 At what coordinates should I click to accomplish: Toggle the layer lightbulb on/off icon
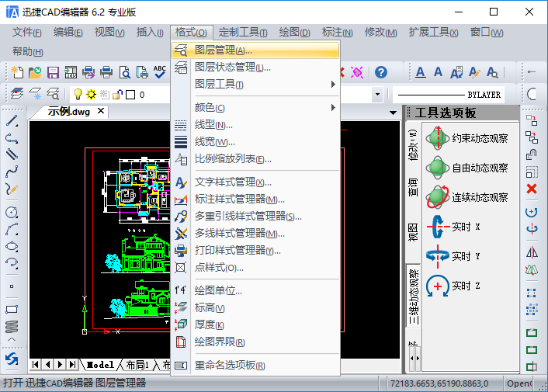[78, 95]
